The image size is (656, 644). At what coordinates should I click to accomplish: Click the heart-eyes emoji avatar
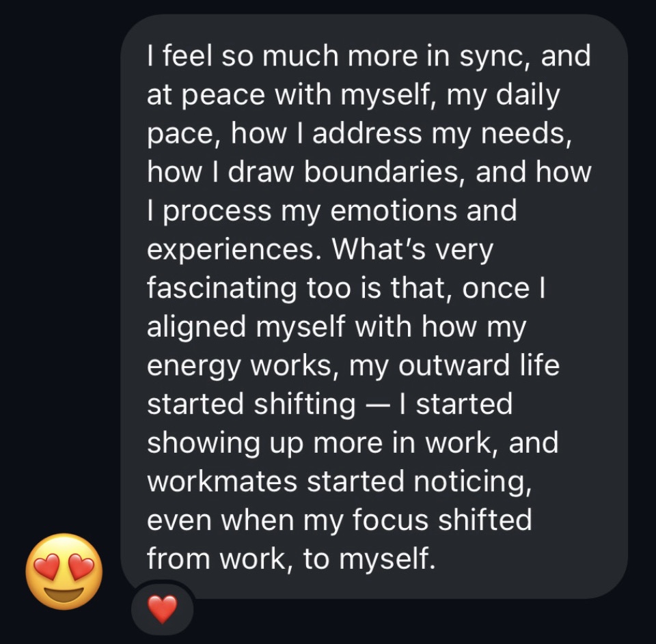click(64, 571)
